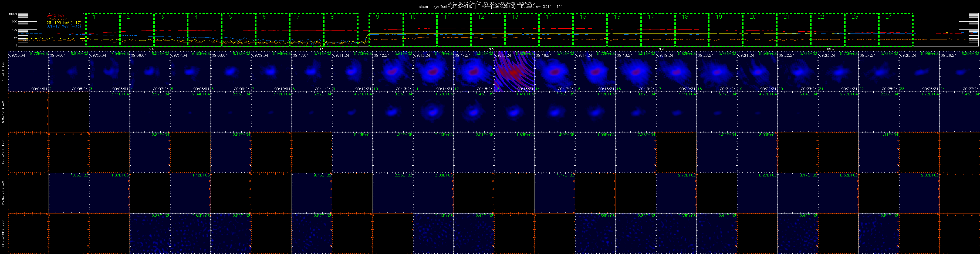Click the 3.0-6.0 keV image starting 09:11:24
Screen dimensions: 980x254
352,72
